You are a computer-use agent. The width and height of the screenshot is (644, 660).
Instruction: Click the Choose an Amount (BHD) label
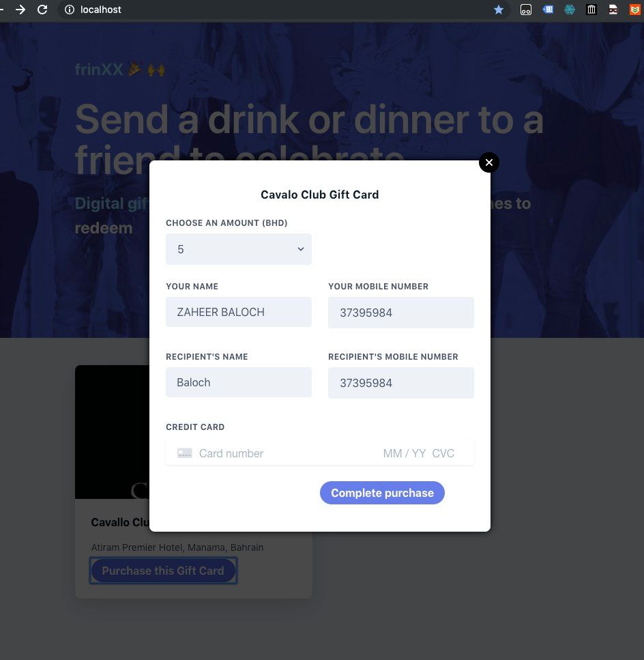coord(226,223)
